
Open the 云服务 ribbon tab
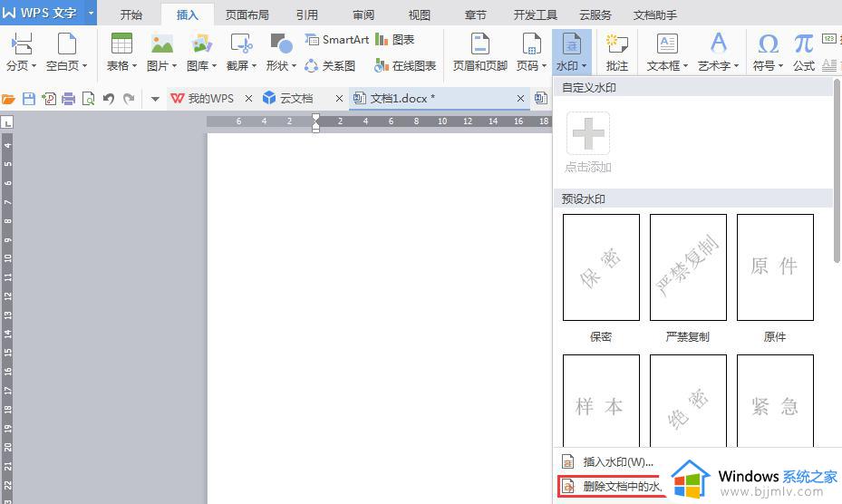click(x=595, y=15)
